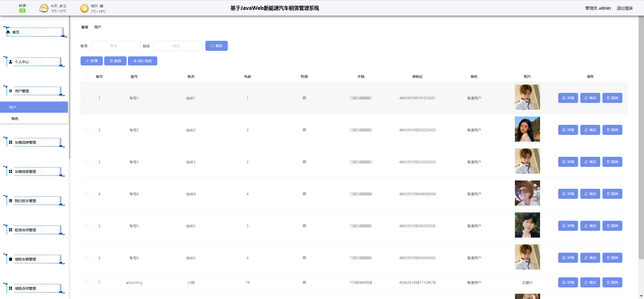
Task: Click the home icon in the sidebar
Action: (8, 32)
